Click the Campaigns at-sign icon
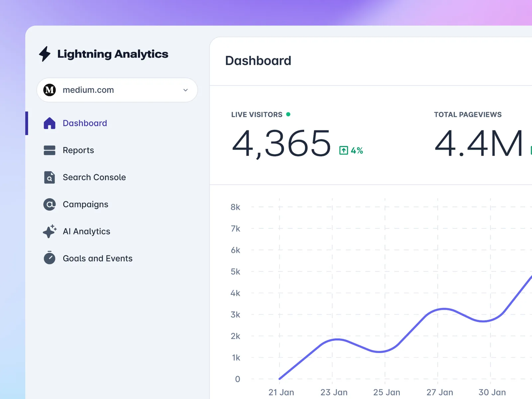This screenshot has height=399, width=532. pos(50,204)
